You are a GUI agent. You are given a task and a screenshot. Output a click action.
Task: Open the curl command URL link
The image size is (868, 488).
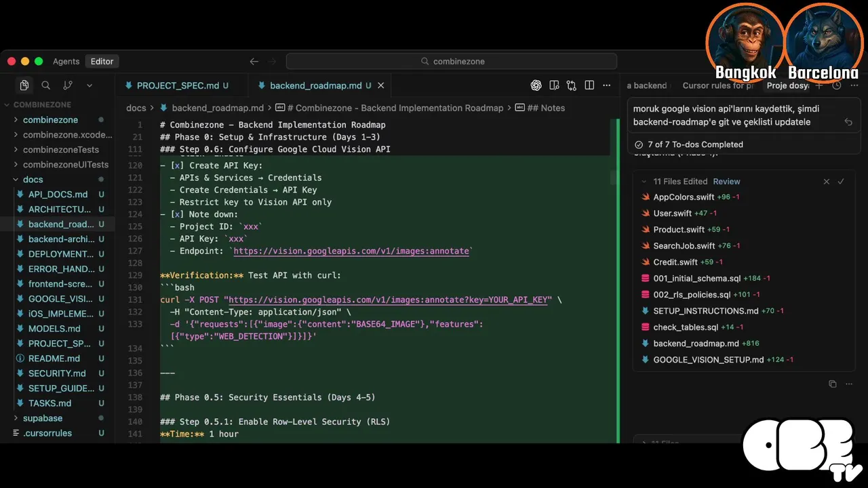click(x=389, y=300)
